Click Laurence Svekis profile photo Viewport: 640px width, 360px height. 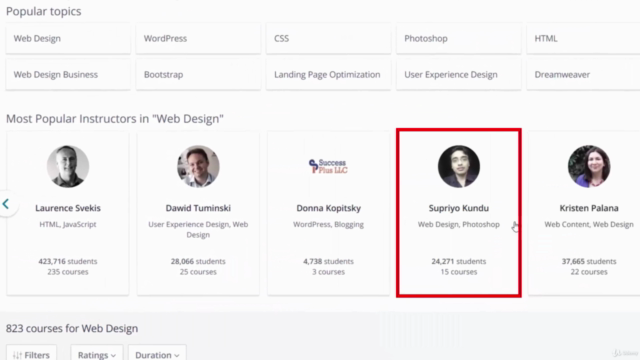(68, 167)
